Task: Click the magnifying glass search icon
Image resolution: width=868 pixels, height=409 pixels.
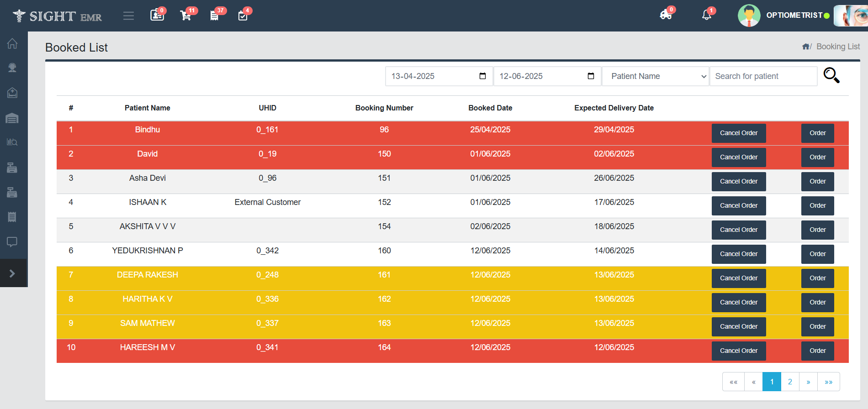Action: point(831,75)
